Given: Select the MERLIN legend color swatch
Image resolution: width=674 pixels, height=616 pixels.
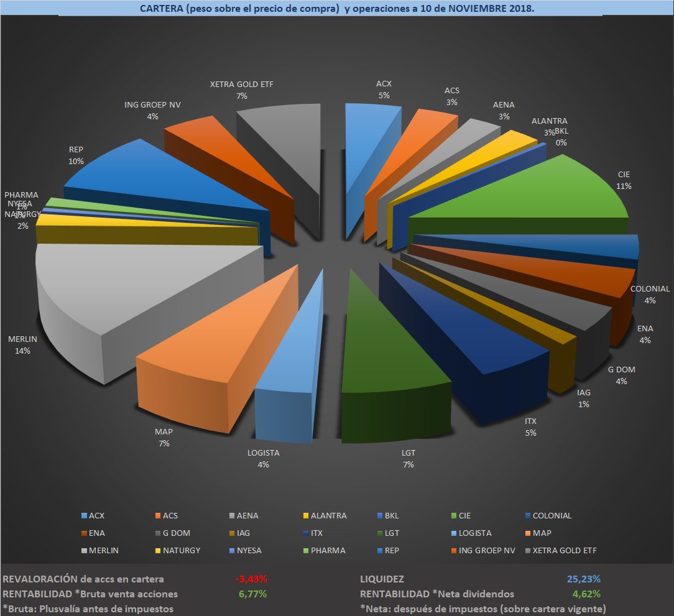Looking at the screenshot, I should [85, 550].
